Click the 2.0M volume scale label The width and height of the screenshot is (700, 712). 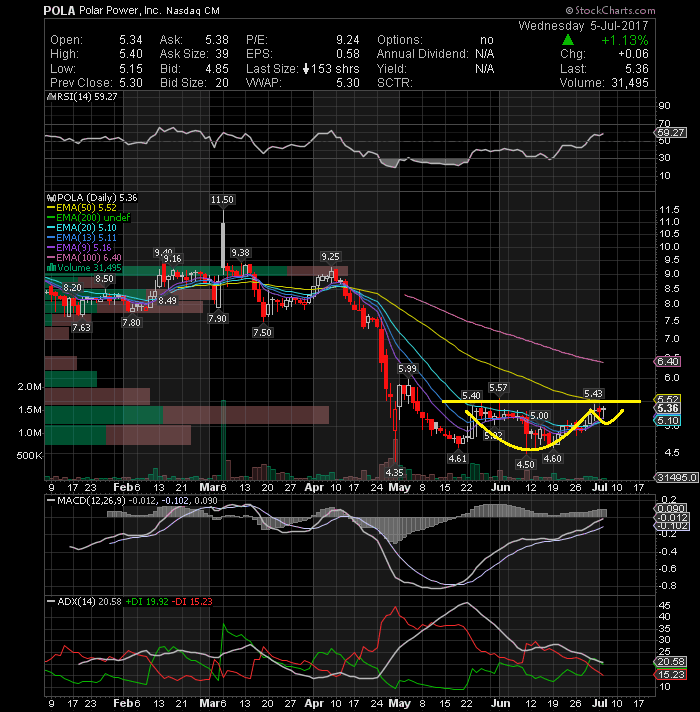tap(30, 387)
